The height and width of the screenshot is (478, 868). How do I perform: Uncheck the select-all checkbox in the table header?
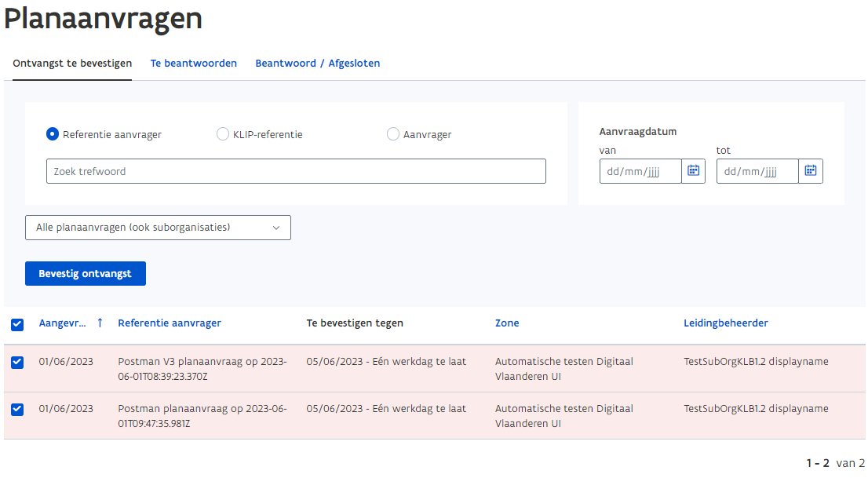coord(17,323)
